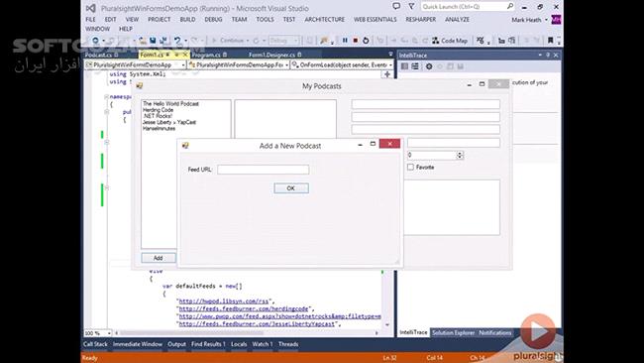644x363 pixels.
Task: Click the Save All icon in toolbar
Action: pos(163,41)
